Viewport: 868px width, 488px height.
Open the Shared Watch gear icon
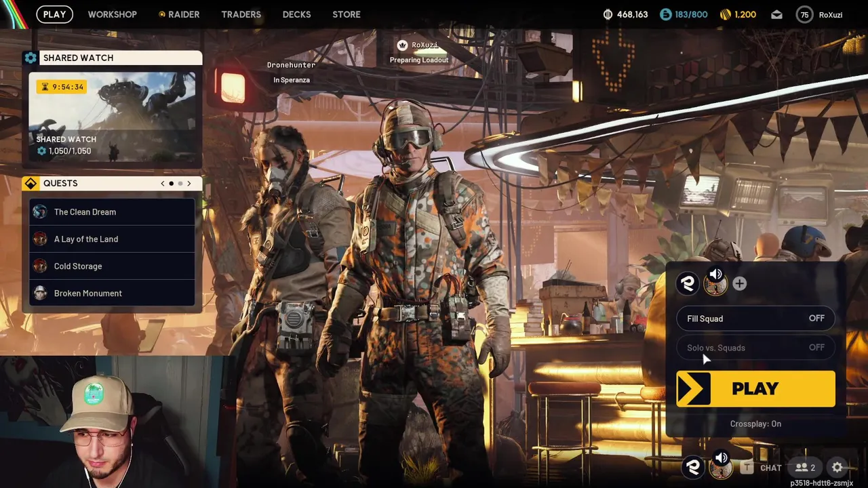[31, 58]
